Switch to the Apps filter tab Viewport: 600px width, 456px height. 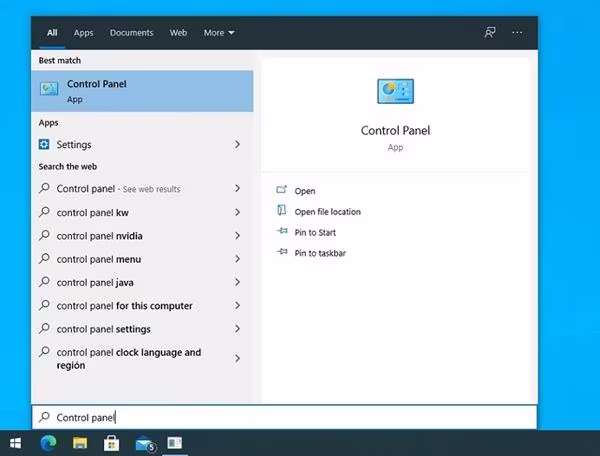point(83,33)
